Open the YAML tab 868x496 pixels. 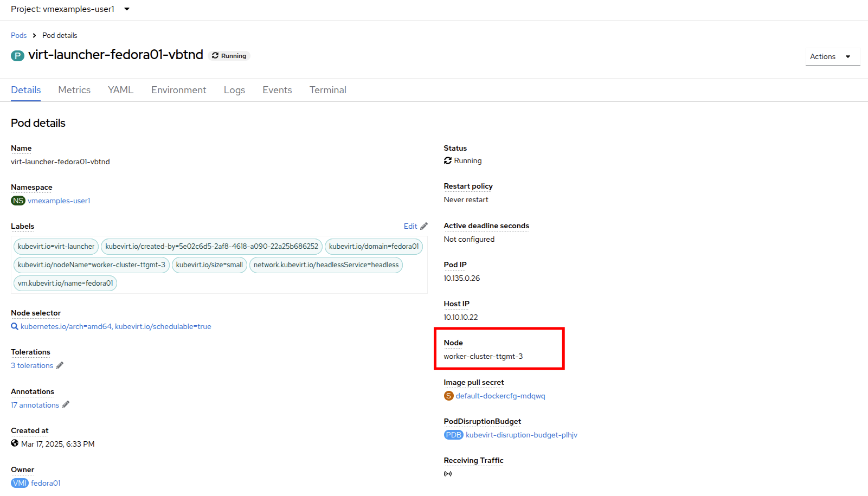[x=120, y=90]
